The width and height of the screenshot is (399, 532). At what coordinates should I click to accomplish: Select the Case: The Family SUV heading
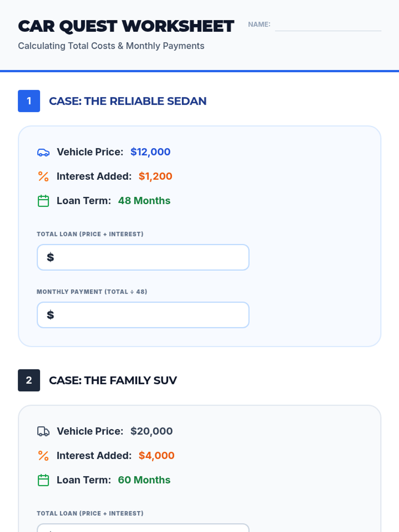point(113,380)
